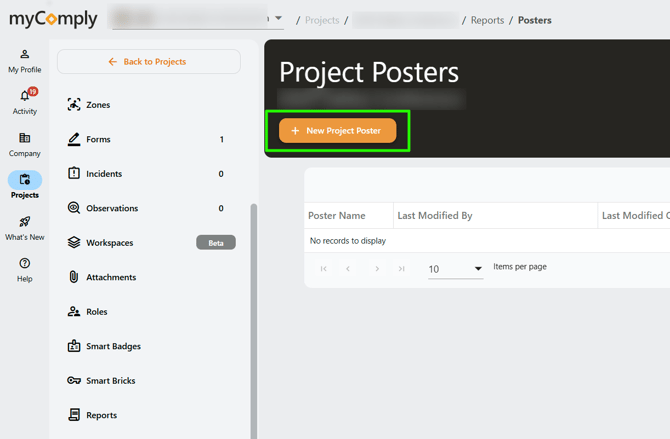This screenshot has width=670, height=439.
Task: Open the Company section
Action: click(25, 144)
